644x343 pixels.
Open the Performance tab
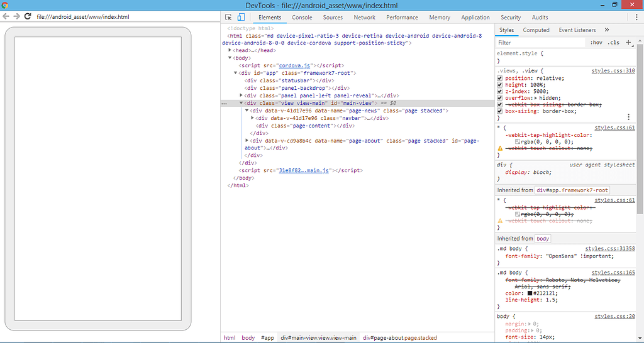pos(402,17)
